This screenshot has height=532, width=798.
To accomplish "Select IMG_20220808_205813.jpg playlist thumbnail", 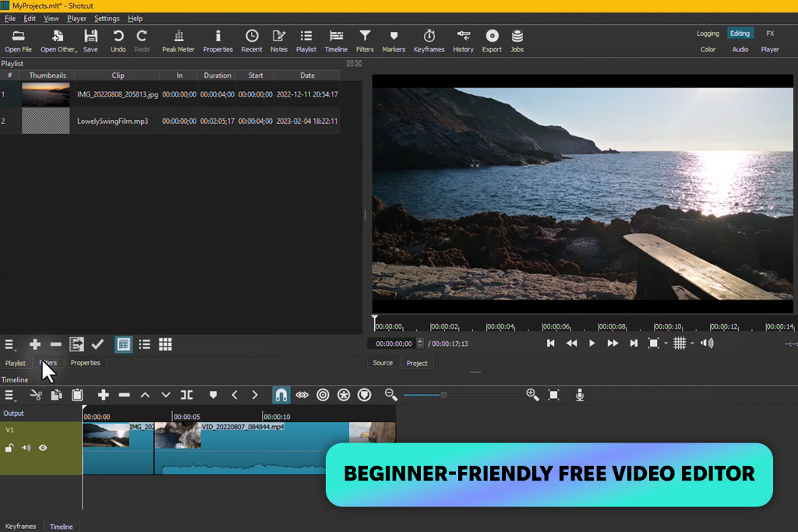I will [45, 94].
